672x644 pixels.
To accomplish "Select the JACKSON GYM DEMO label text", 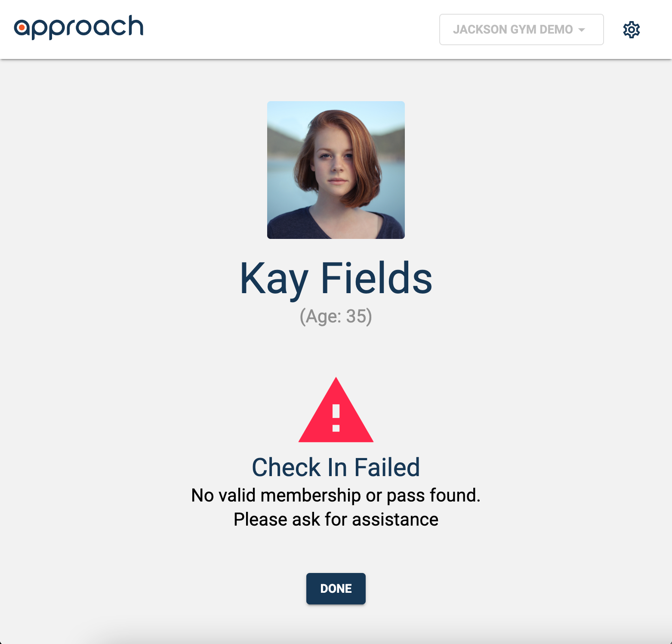I will pos(513,30).
